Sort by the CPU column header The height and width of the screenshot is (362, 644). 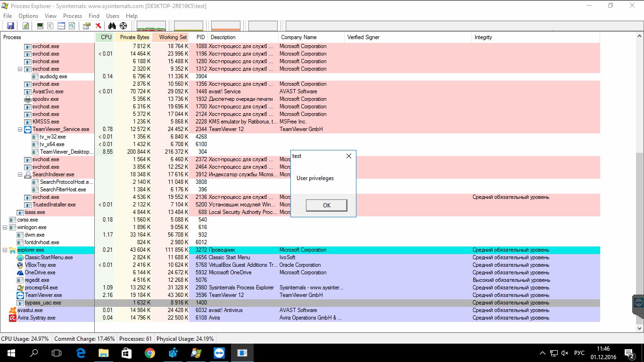104,37
